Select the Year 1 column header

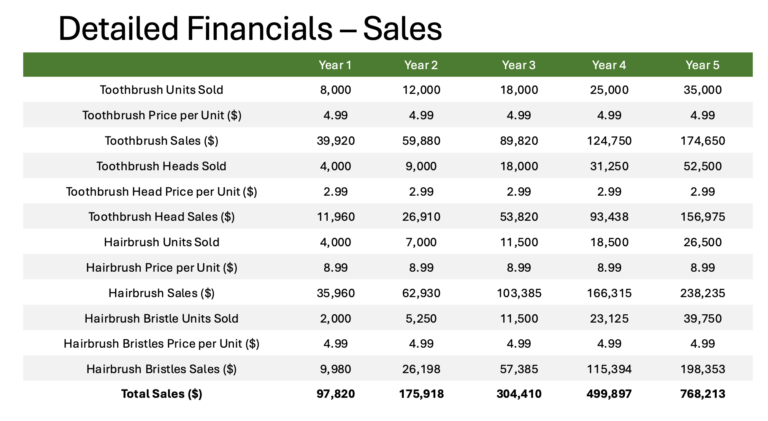tap(335, 65)
